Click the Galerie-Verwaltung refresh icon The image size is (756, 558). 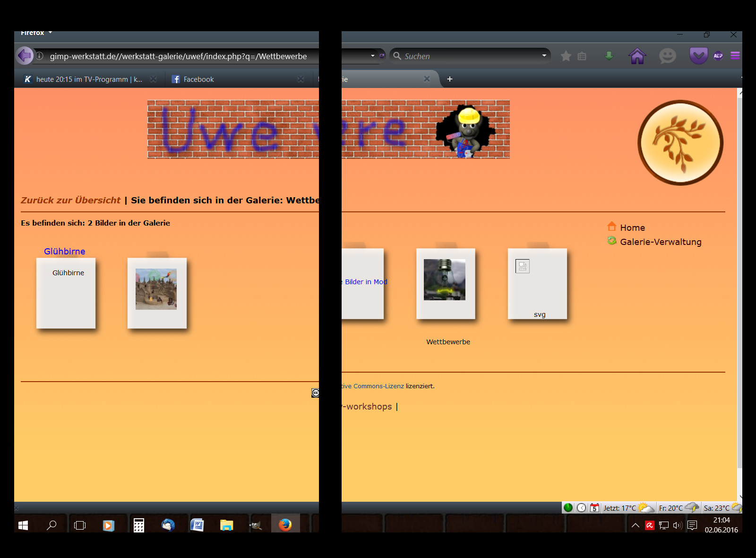pyautogui.click(x=612, y=241)
